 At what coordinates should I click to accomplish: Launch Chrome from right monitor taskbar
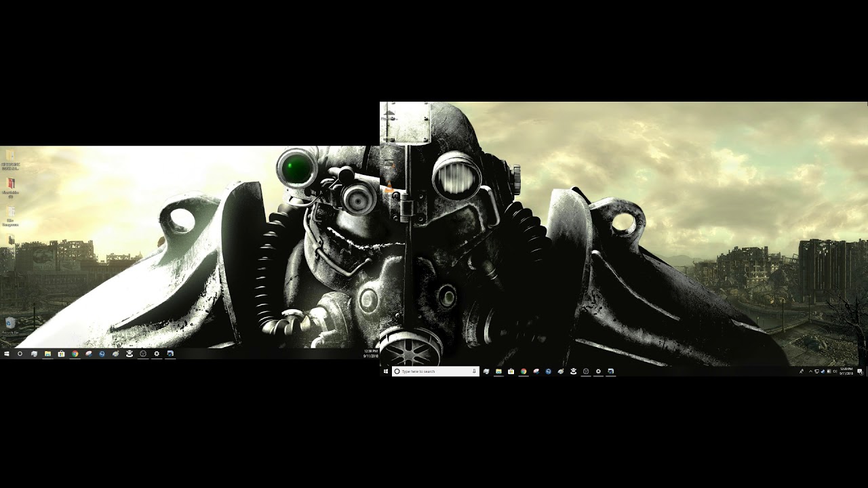pyautogui.click(x=524, y=371)
